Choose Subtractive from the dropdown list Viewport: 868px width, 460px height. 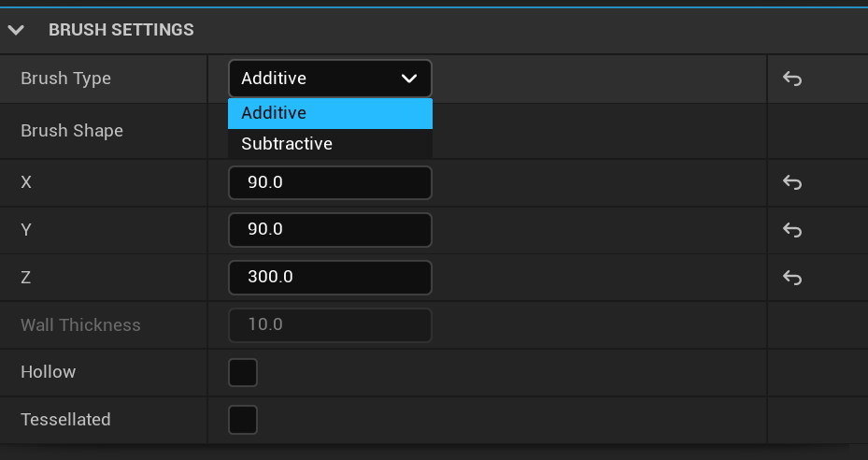click(330, 144)
